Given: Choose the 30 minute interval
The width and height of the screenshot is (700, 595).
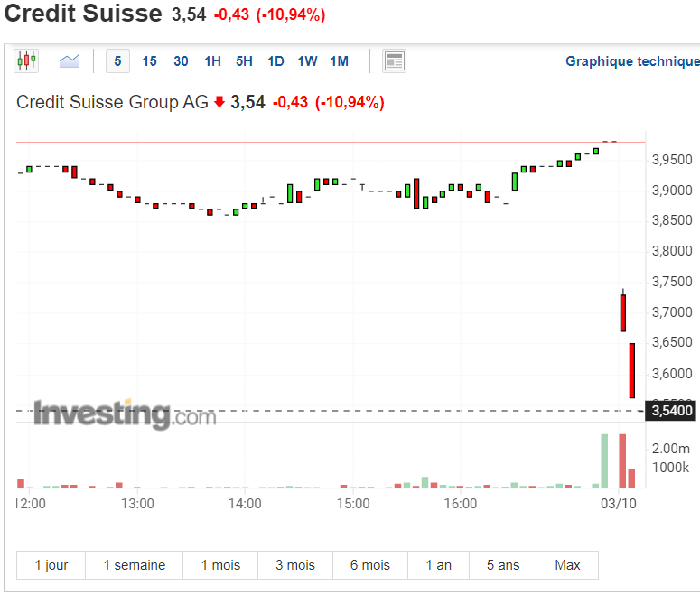Looking at the screenshot, I should coord(181,60).
